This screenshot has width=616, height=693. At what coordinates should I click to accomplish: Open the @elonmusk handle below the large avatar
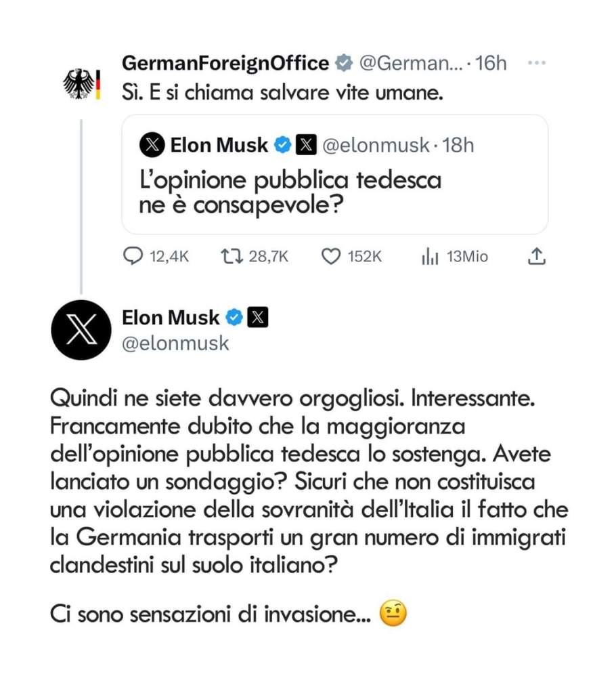tap(175, 343)
